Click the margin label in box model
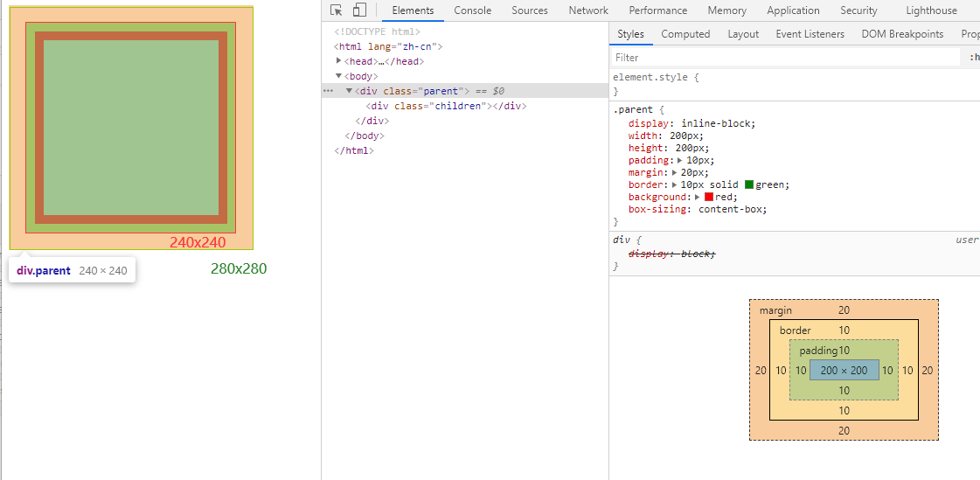This screenshot has width=980, height=480. (x=775, y=310)
